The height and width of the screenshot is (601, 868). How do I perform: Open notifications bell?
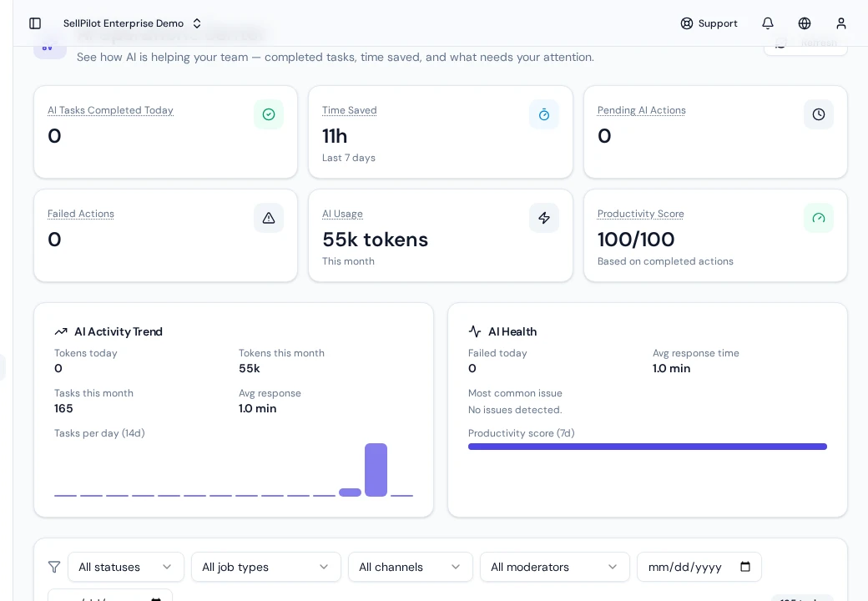point(768,23)
